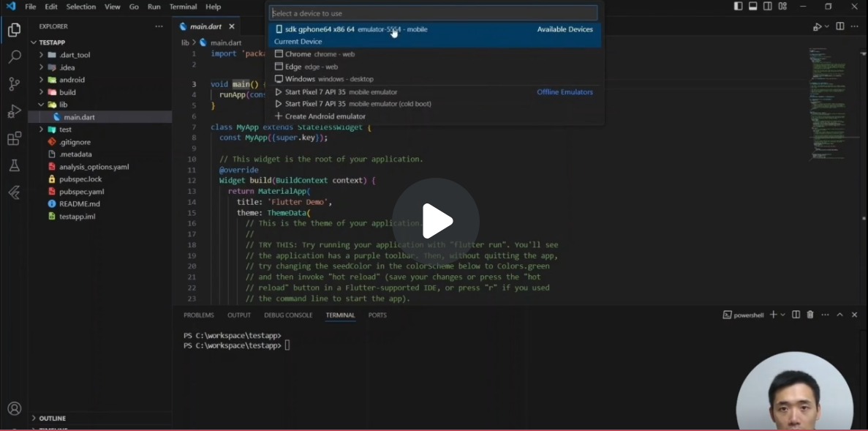Open editor more actions ellipsis
Screen dimensions: 868x431
tap(856, 26)
